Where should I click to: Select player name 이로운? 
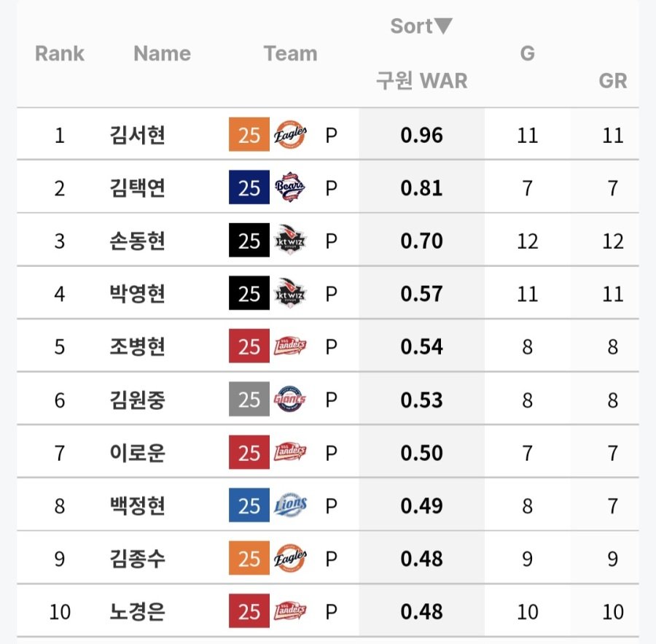[x=137, y=453]
